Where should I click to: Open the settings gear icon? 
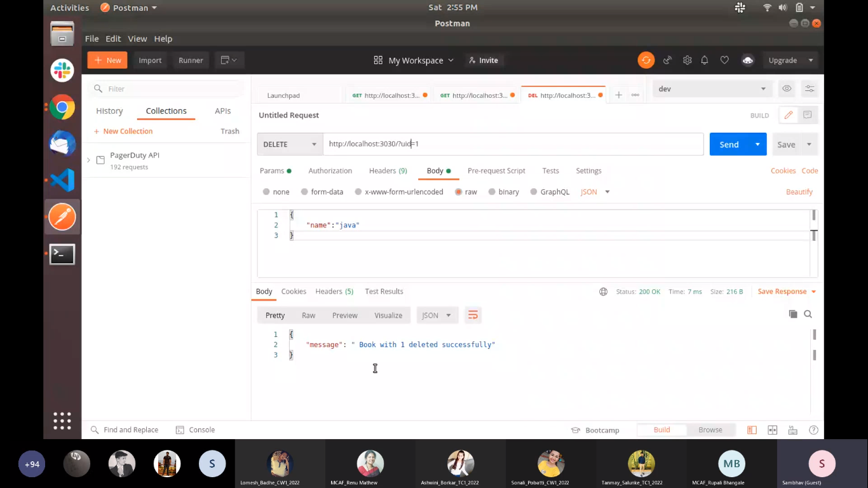[x=687, y=60]
